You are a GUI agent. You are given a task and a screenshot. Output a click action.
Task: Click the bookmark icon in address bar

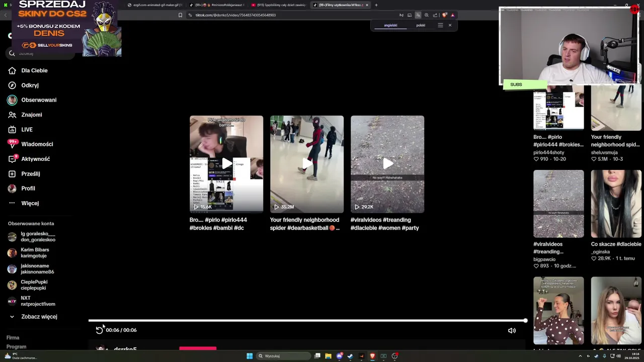coord(180,15)
